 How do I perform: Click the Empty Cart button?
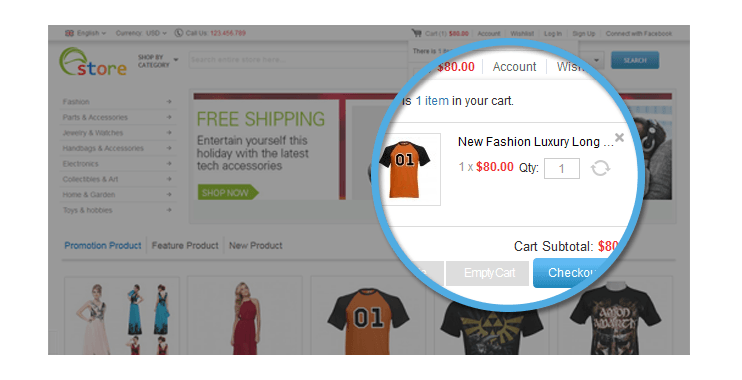click(487, 273)
